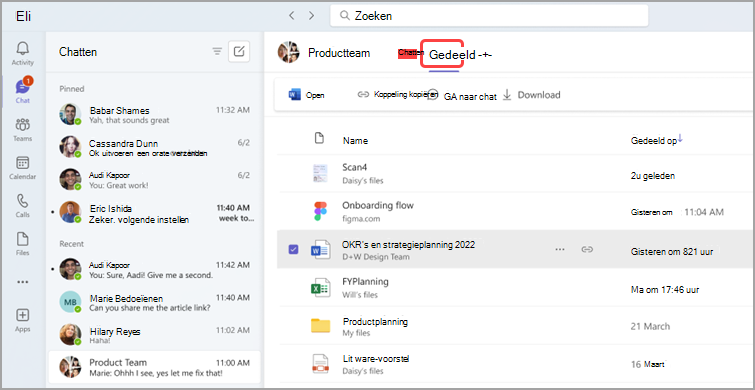Go back with the left arrow
This screenshot has height=390, width=755.
pyautogui.click(x=291, y=15)
